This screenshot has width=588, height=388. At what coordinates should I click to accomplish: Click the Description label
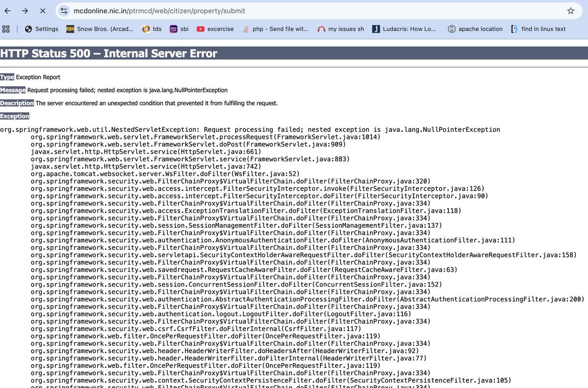17,103
